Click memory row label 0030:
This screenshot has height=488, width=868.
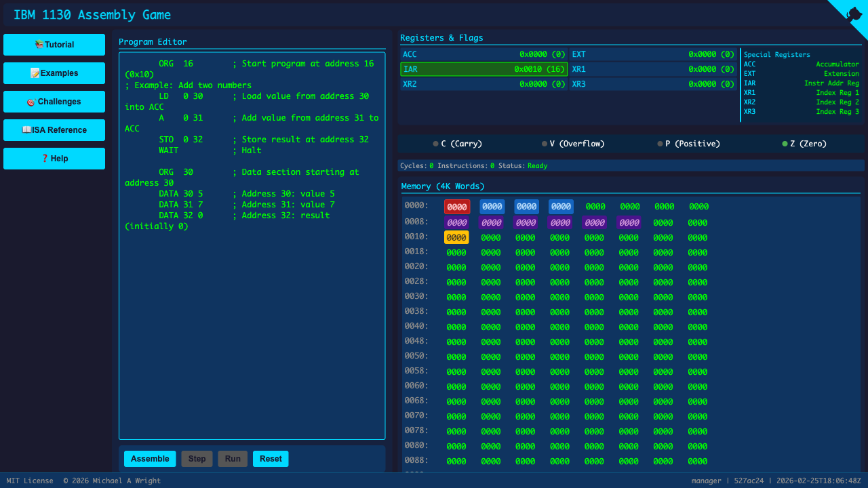pos(416,296)
